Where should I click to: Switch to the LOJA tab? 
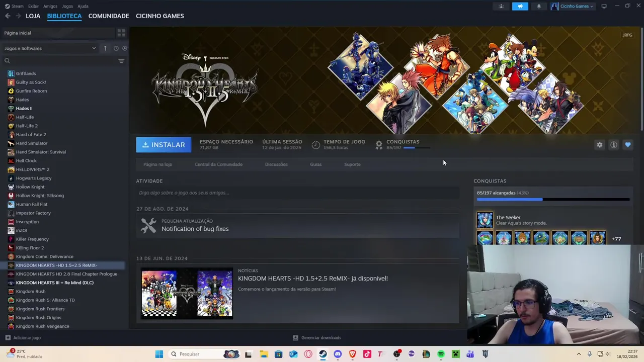tap(33, 16)
